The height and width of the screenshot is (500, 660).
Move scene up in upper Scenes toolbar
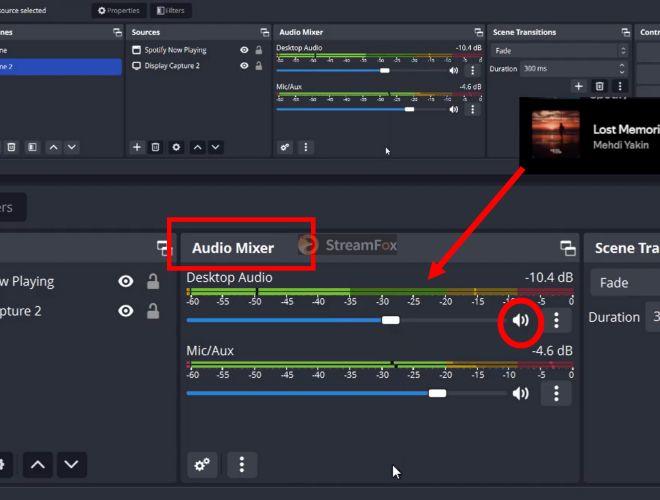point(53,147)
